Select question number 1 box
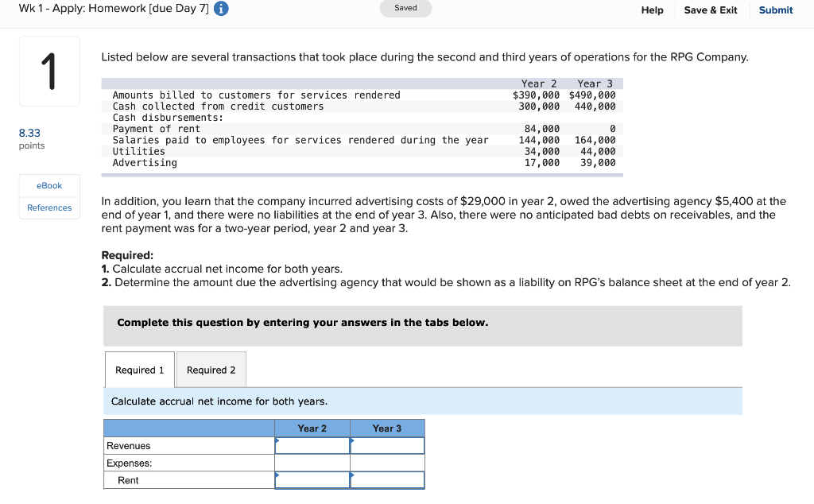Screen dimensions: 814x504 (49, 71)
